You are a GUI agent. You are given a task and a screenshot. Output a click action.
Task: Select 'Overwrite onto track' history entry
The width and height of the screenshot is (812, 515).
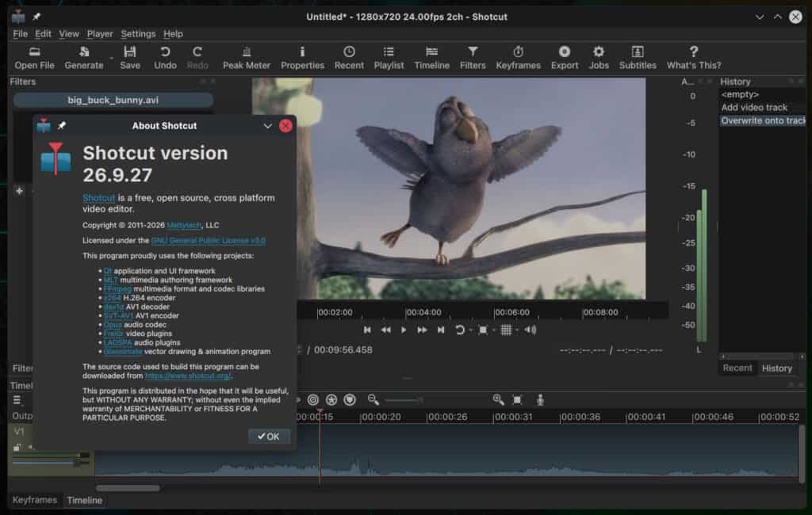click(763, 120)
